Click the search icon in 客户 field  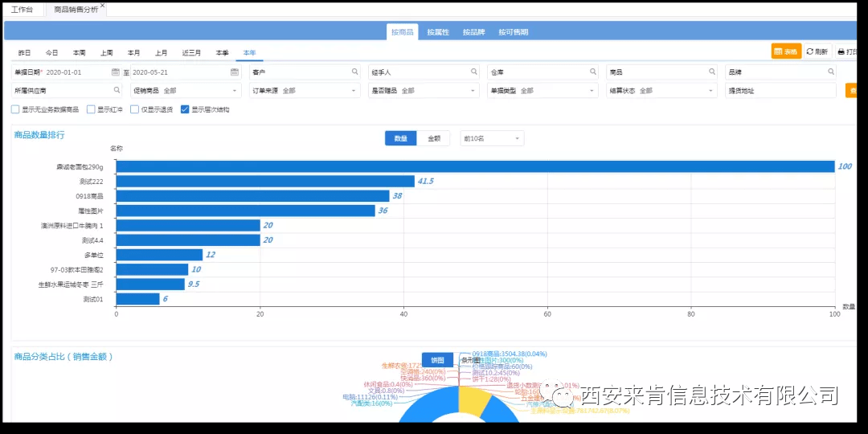click(x=354, y=72)
